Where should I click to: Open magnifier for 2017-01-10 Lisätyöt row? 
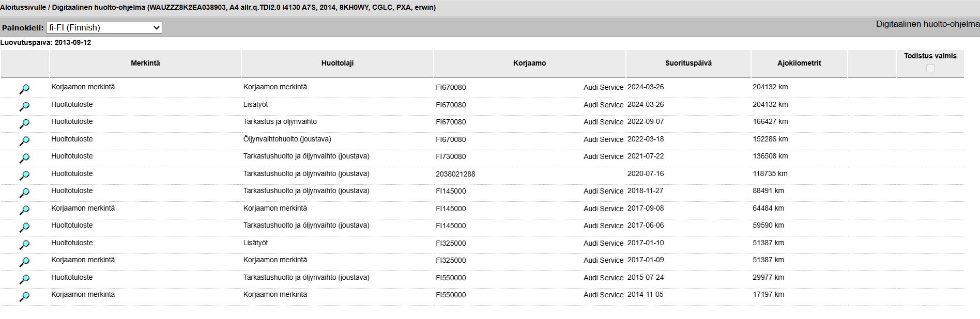pos(24,245)
